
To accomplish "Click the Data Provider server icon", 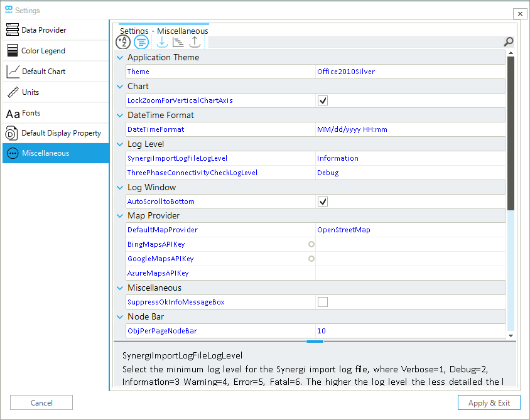I will tap(13, 30).
